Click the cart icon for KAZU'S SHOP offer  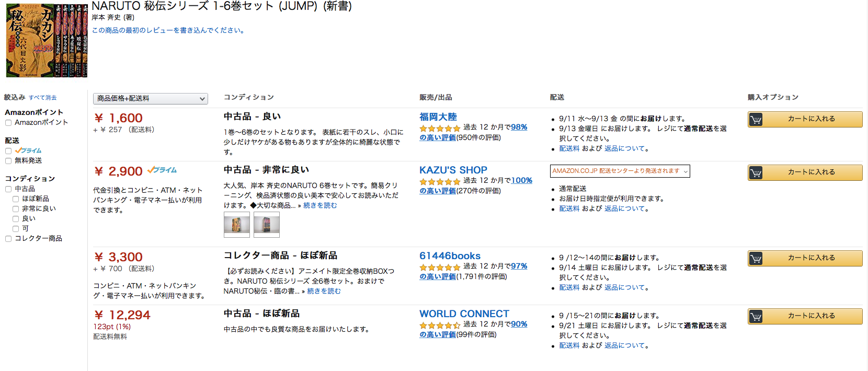click(x=756, y=173)
